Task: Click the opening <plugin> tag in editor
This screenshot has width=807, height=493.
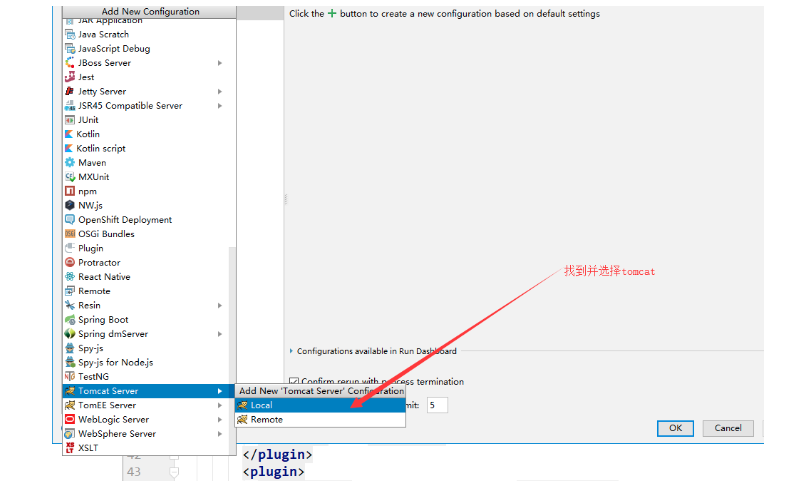Action: point(273,472)
